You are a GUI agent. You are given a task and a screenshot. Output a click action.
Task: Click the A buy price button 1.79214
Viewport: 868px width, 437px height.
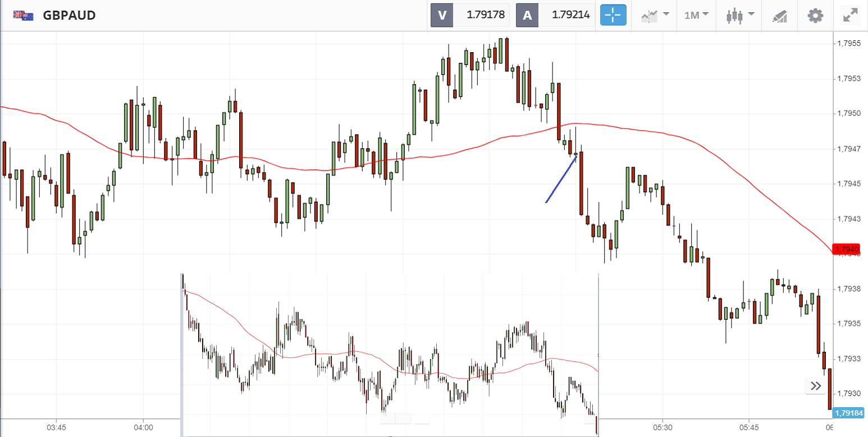point(555,15)
